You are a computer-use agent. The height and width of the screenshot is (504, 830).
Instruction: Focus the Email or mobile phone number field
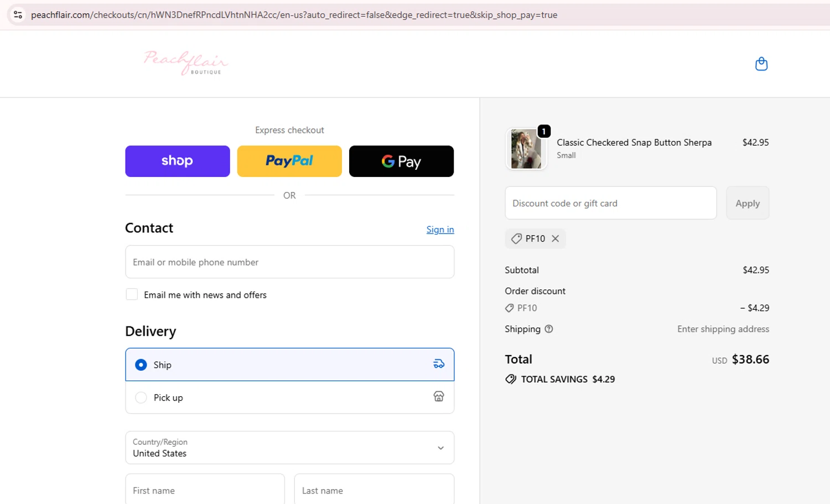[x=289, y=262]
